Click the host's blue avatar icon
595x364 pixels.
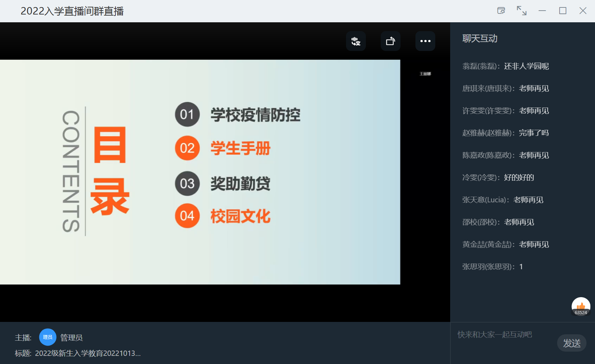coord(47,337)
